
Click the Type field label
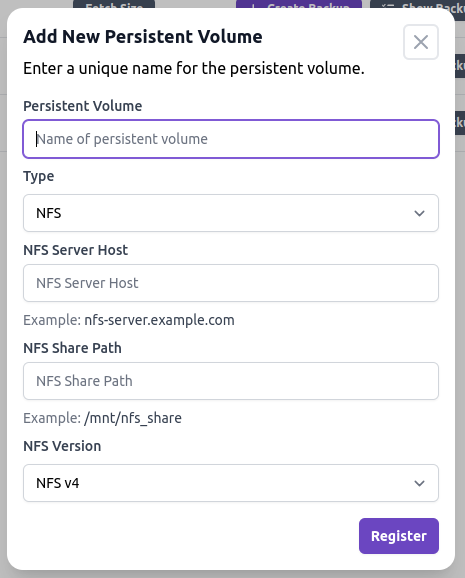pos(39,177)
